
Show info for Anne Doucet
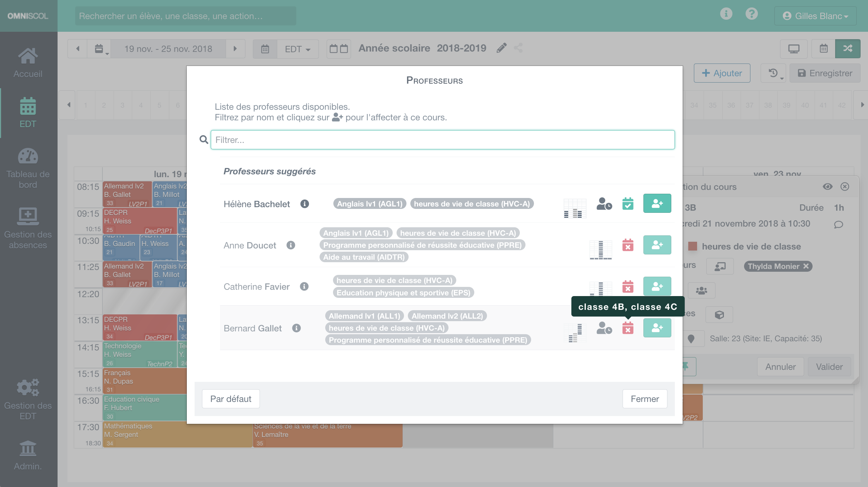[291, 245]
